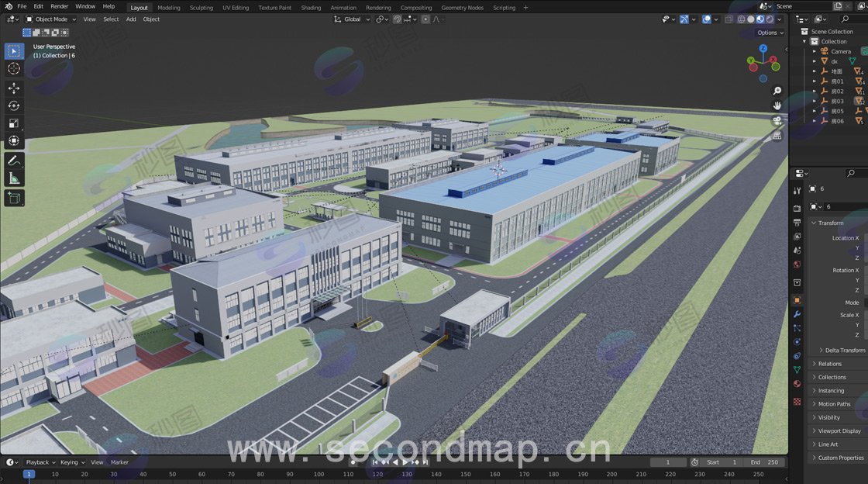Pick the Annotate pencil tool
Image resolution: width=868 pixels, height=484 pixels.
(x=14, y=161)
